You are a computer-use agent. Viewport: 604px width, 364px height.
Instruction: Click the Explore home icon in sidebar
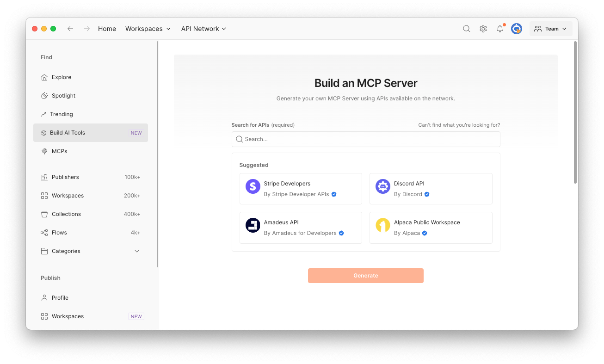pyautogui.click(x=44, y=77)
